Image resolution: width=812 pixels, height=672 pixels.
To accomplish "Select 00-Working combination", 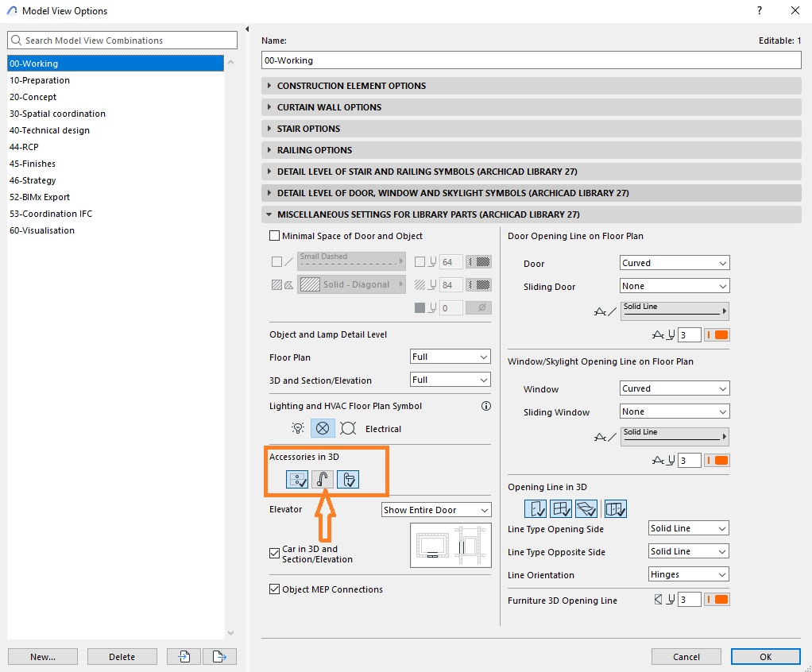I will pyautogui.click(x=115, y=64).
